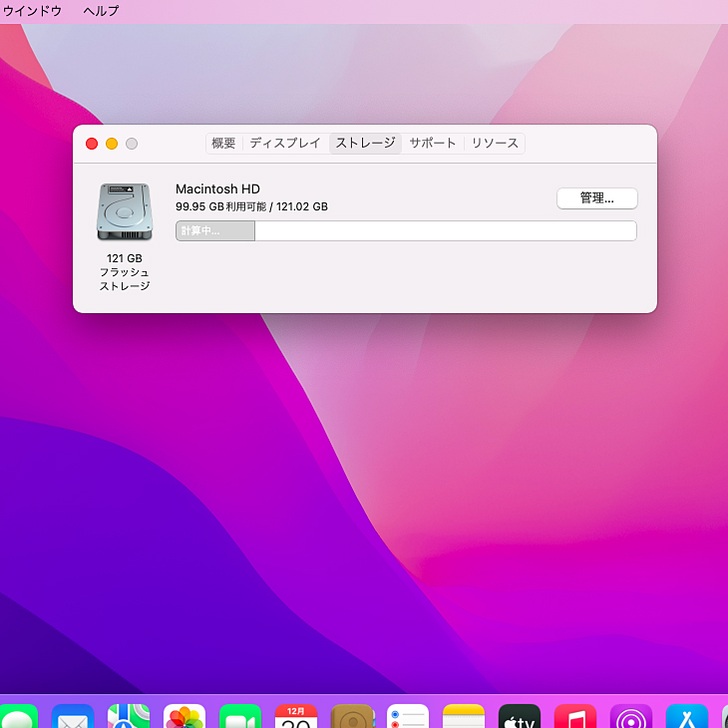
Task: Open Reminders from the Dock
Action: [408, 716]
